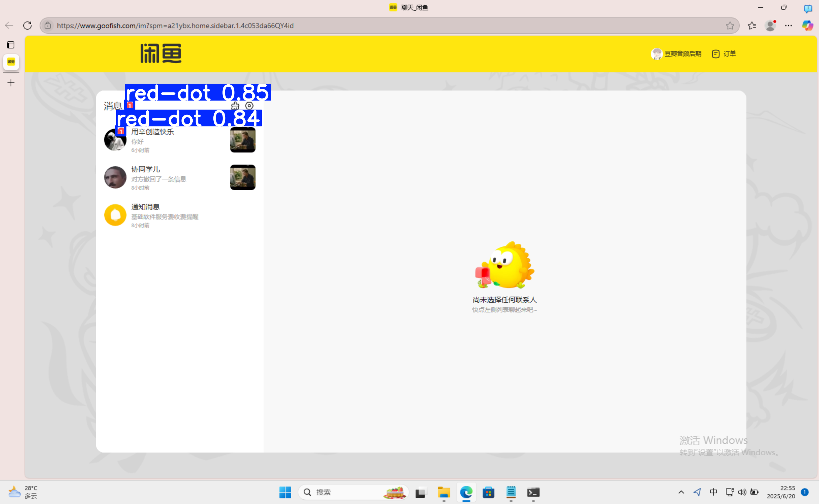Click the clear messages broom icon
Viewport: 819px width, 504px height.
point(235,106)
